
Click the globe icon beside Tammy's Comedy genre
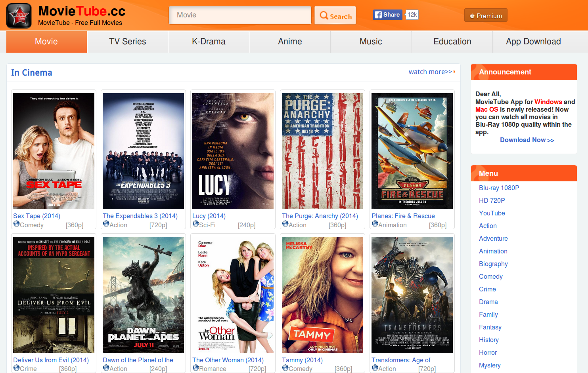click(285, 367)
